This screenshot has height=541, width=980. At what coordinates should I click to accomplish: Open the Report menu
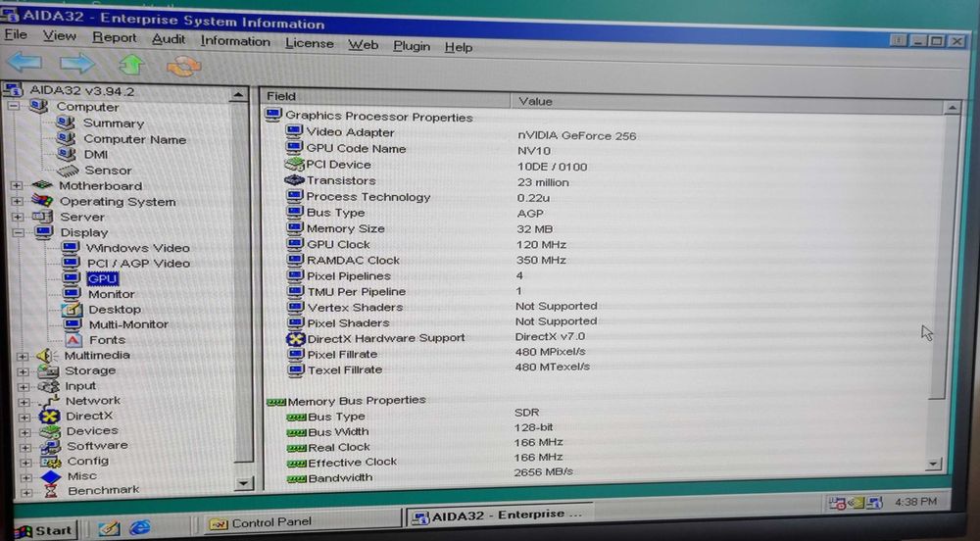[115, 38]
